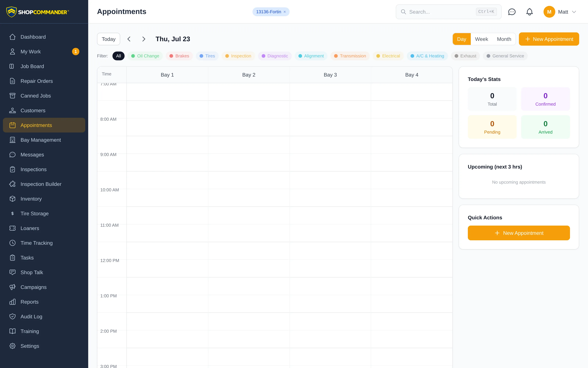Filter by Diagnostic appointments
The height and width of the screenshot is (368, 588).
coord(275,56)
